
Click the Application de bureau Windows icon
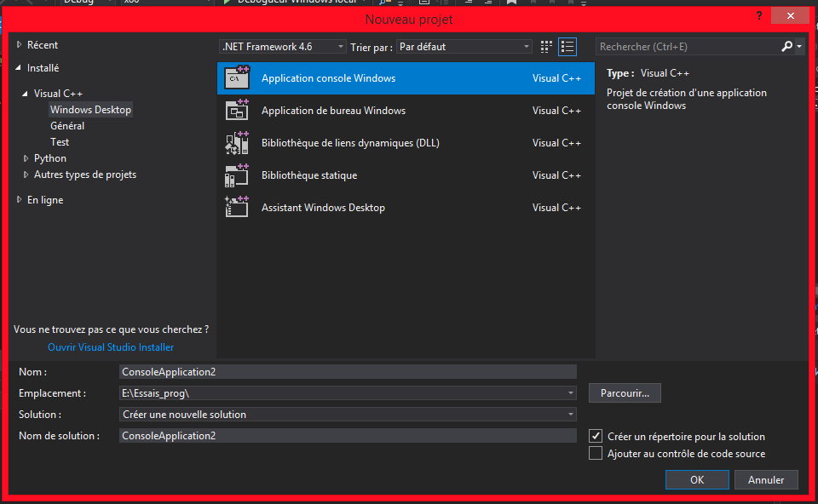point(237,111)
